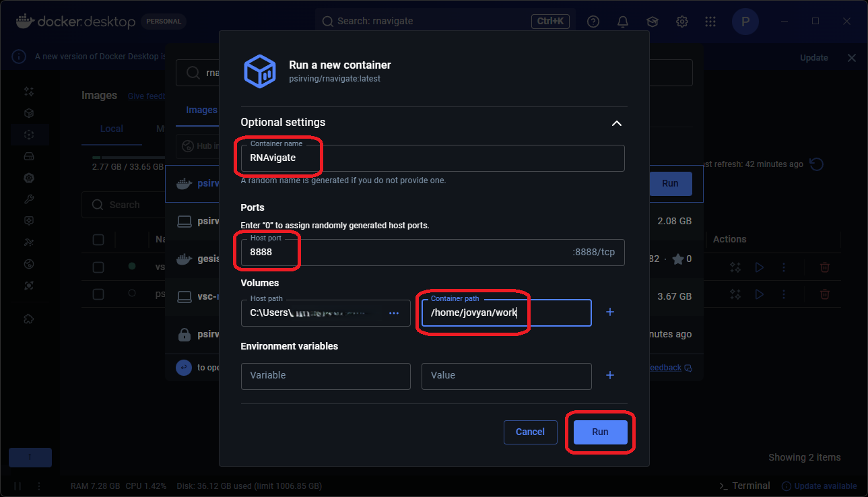Viewport: 868px width, 497px height.
Task: Delete image using first row trash icon
Action: point(825,267)
